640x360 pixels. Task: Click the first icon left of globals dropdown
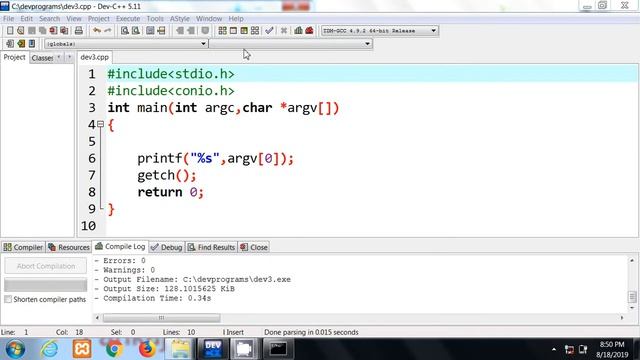pos(10,44)
